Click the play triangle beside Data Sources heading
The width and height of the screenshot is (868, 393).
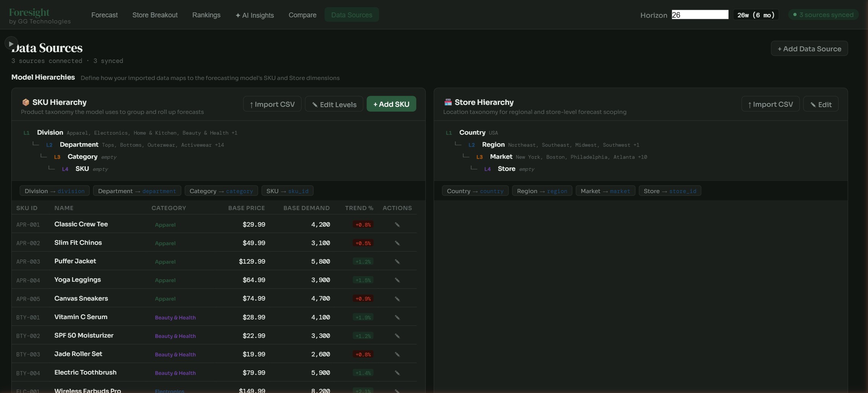tap(11, 43)
